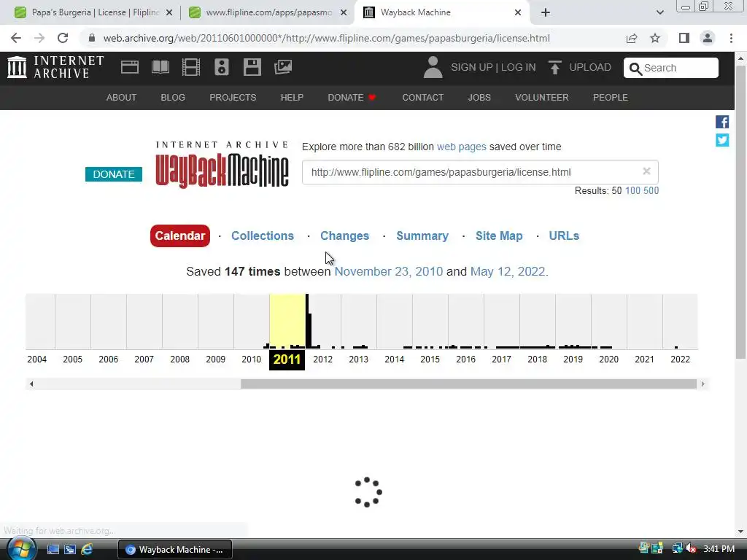Open the Web archive icon
This screenshot has height=560, width=747.
130,67
